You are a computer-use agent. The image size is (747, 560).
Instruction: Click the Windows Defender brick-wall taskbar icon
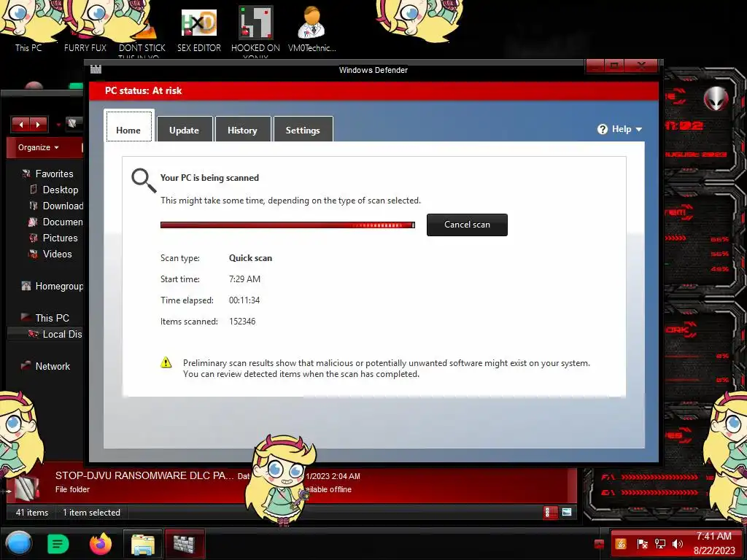tap(185, 544)
